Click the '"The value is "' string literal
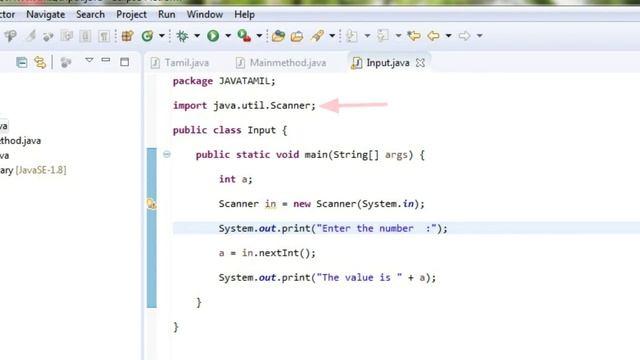The image size is (640, 360). (x=359, y=278)
